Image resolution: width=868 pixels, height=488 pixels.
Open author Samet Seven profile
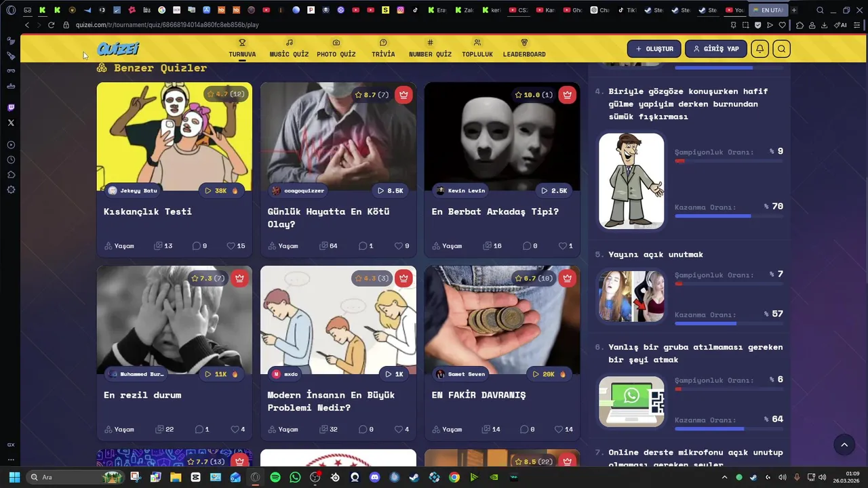[x=461, y=373]
